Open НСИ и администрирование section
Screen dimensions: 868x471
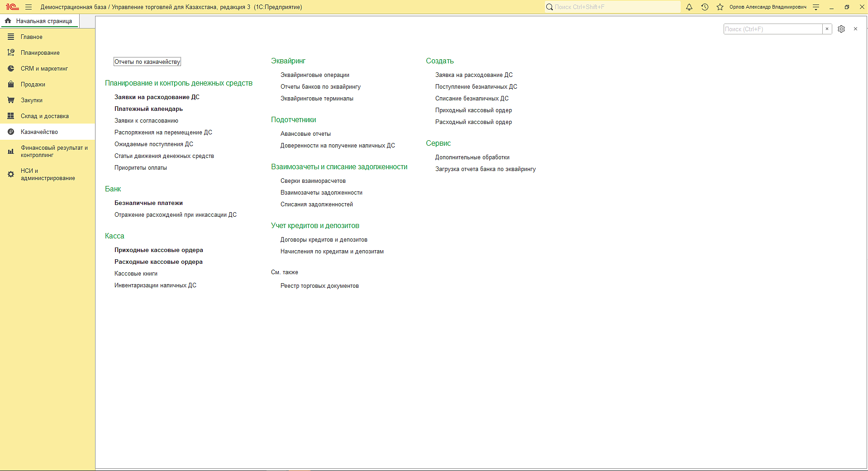(x=48, y=174)
